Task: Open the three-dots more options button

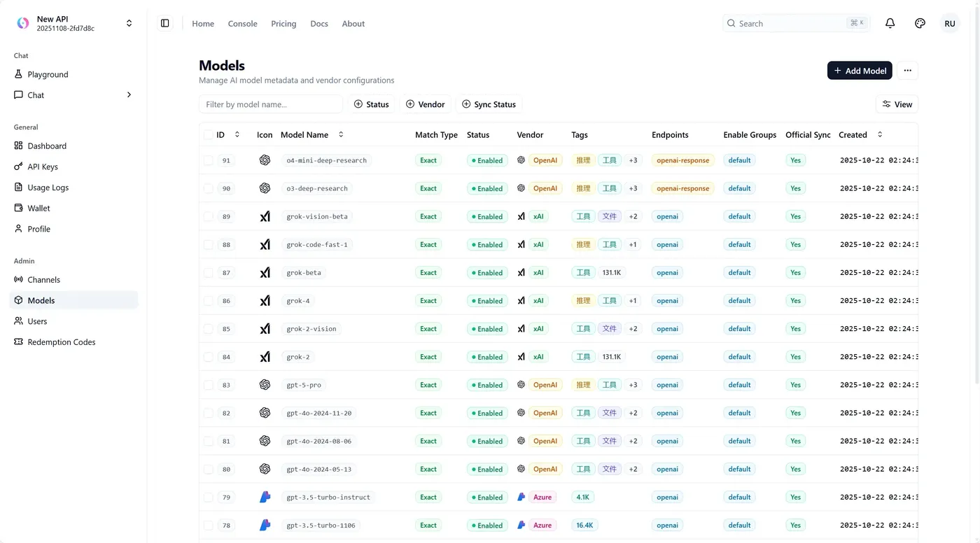Action: click(907, 71)
